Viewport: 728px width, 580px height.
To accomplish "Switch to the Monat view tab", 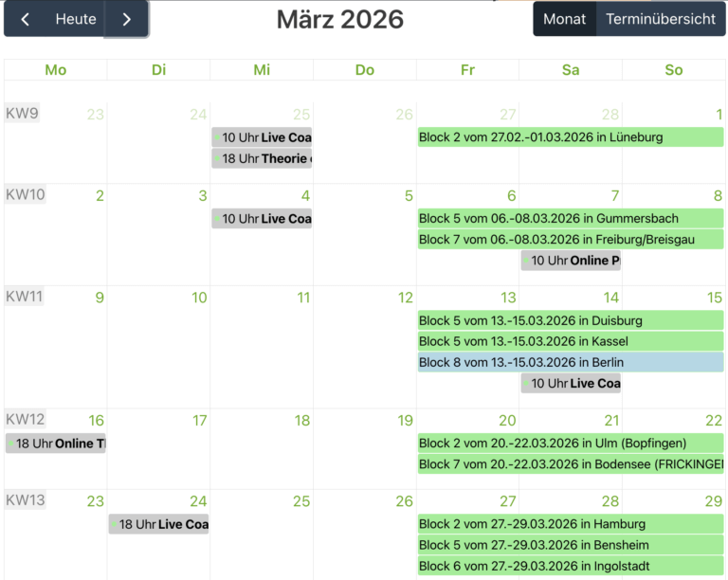I will (x=565, y=19).
